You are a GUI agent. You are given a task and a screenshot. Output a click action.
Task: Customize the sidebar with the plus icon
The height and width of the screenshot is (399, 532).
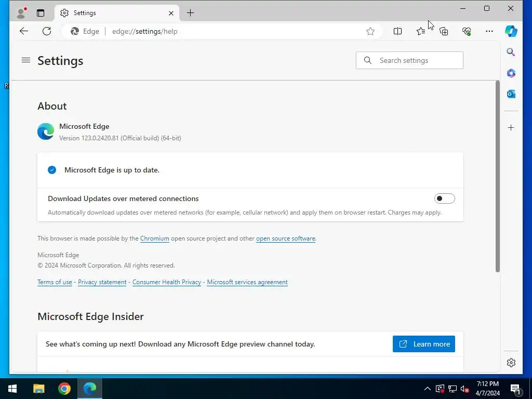tap(511, 128)
